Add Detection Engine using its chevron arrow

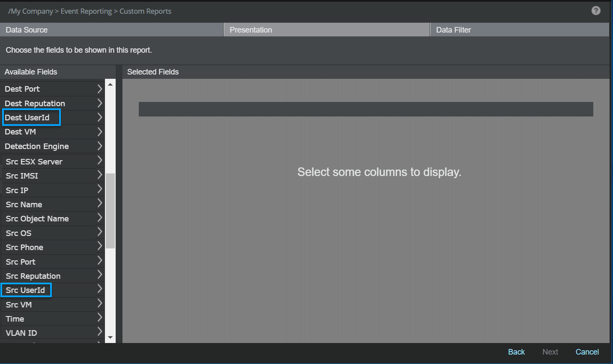coord(99,146)
